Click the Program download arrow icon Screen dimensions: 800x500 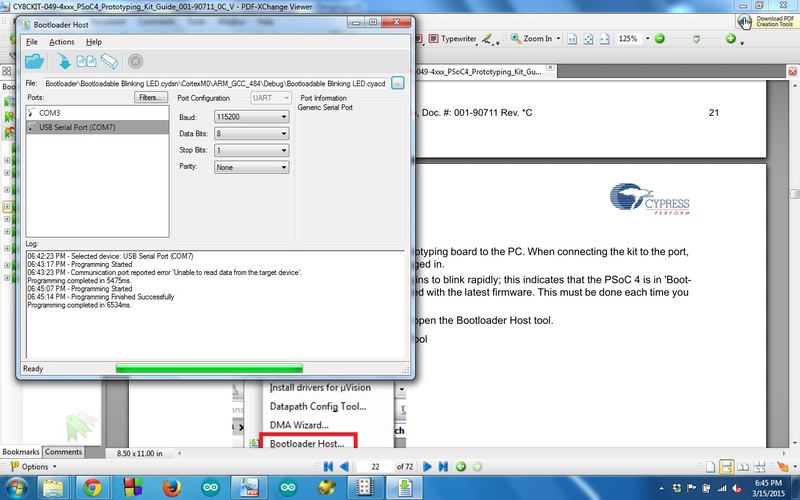pos(64,61)
